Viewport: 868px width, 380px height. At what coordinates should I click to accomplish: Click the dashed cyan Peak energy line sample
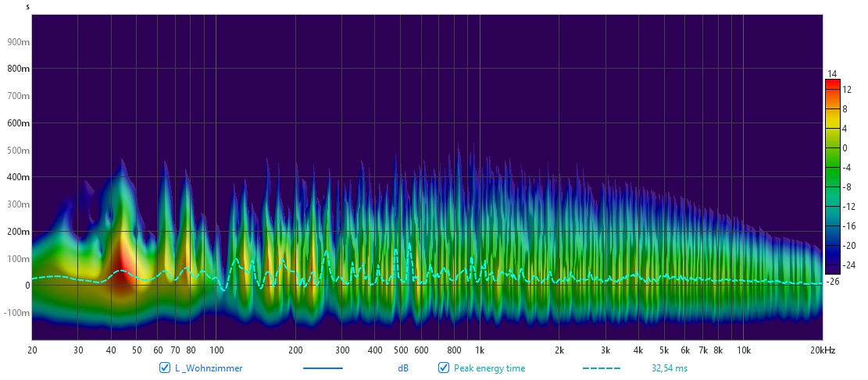tap(601, 368)
